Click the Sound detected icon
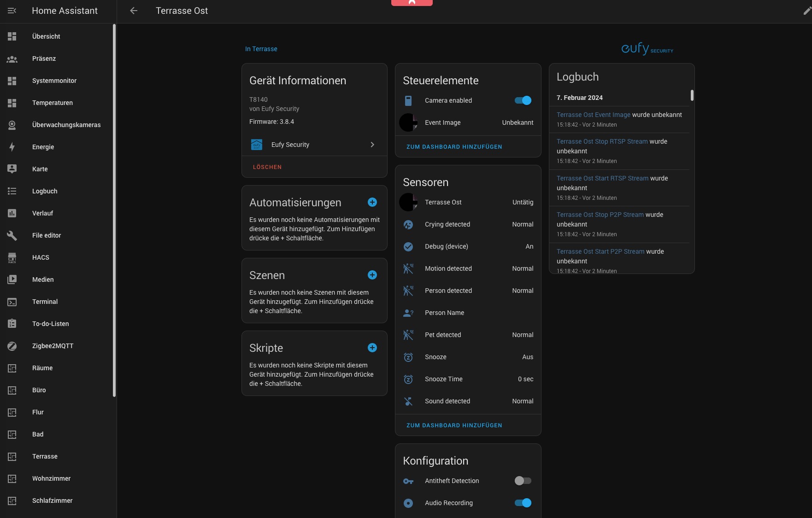The height and width of the screenshot is (518, 812). coord(408,401)
